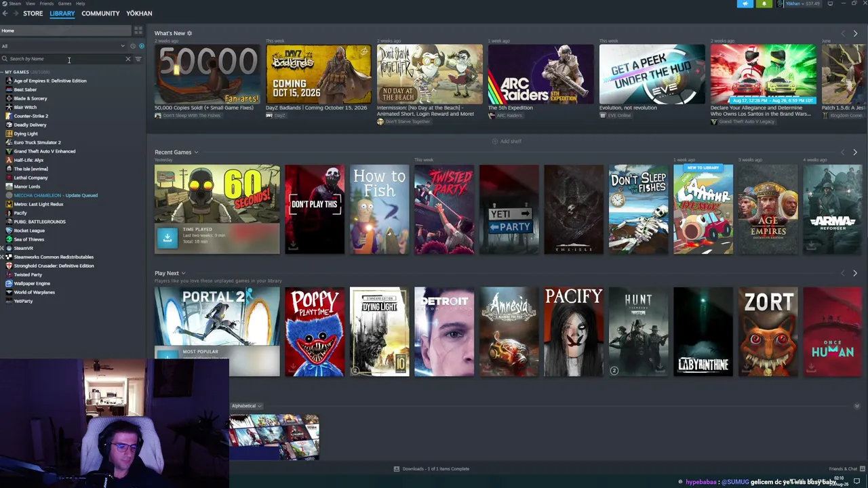Click Add shelf
Screen dimensions: 868x488
pos(507,142)
